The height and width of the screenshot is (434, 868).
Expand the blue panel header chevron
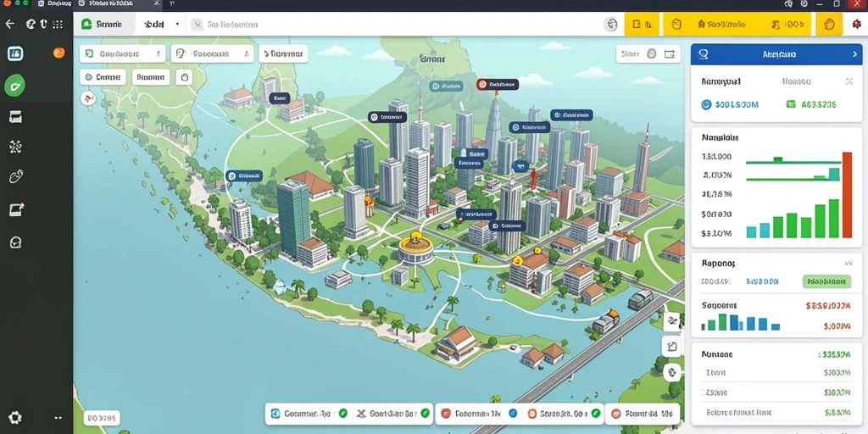pos(854,54)
